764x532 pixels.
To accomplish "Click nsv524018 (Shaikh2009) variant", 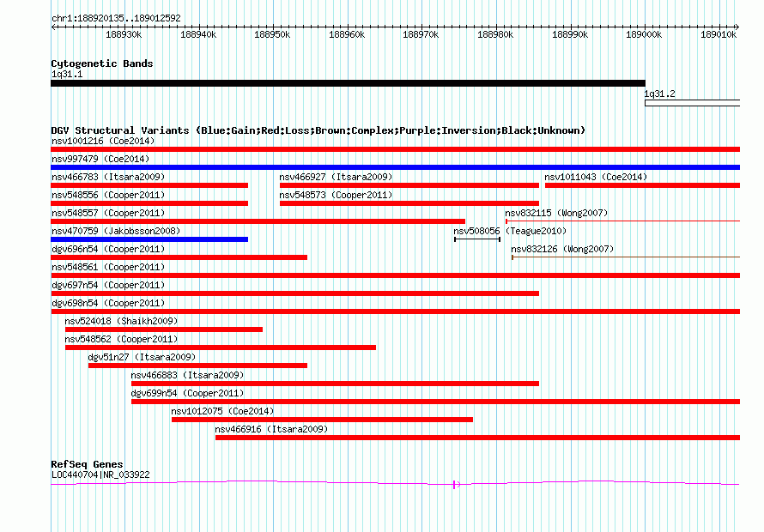I will (x=164, y=329).
